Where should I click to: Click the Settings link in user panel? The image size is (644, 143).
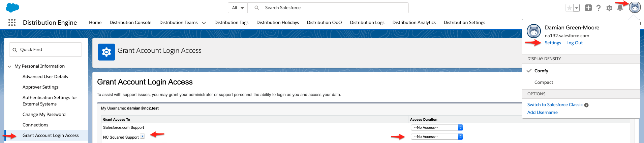point(553,43)
